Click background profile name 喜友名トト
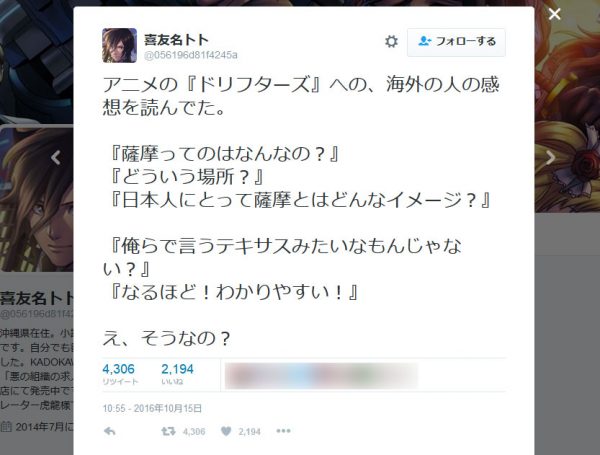Screen dimensions: 600x455 coord(37,298)
